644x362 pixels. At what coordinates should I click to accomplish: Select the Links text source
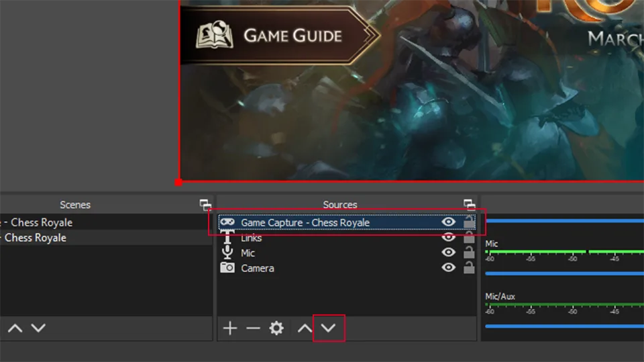(x=347, y=238)
